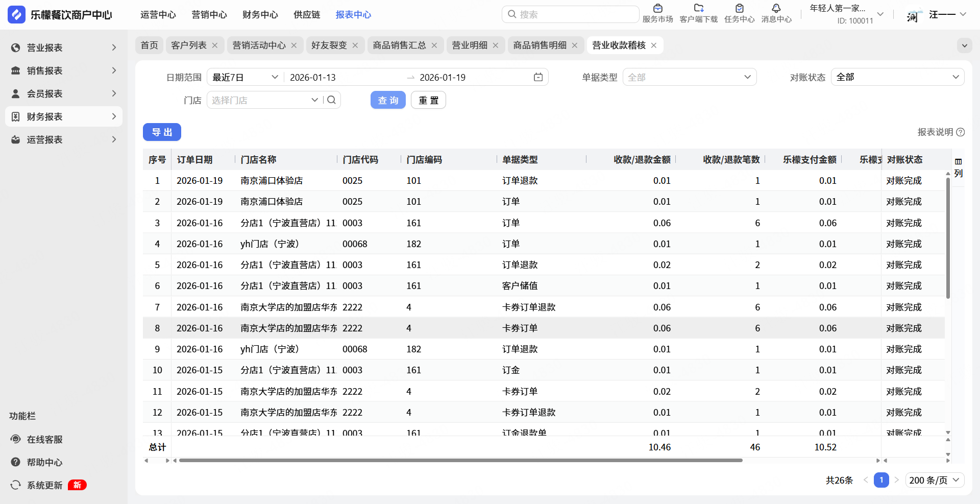Open the 供应链 top menu

point(307,15)
